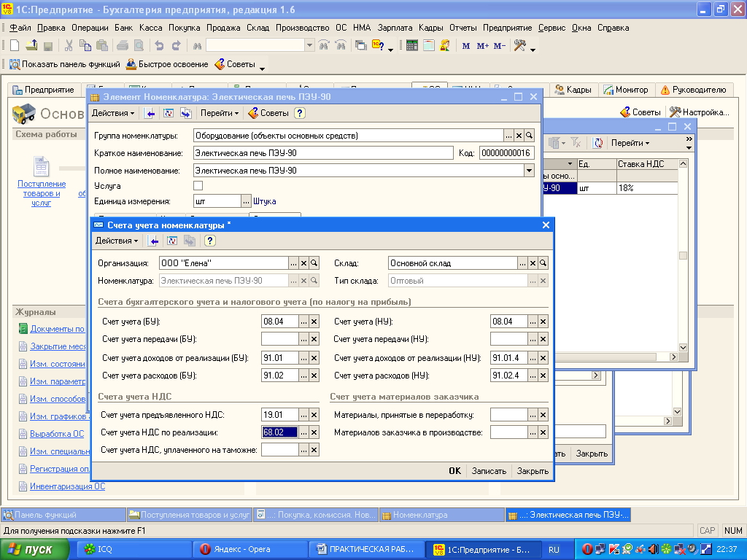Open the Операции menu

tap(90, 28)
